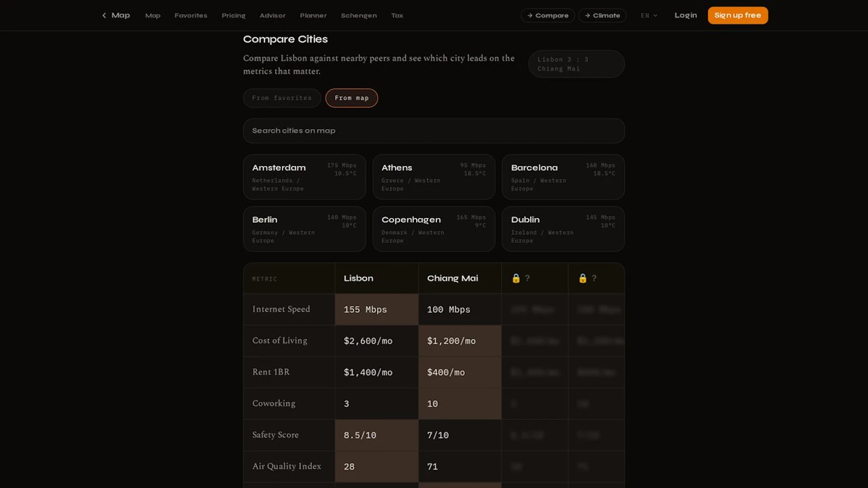Select the Barcelona city card
The width and height of the screenshot is (868, 488).
click(x=563, y=177)
